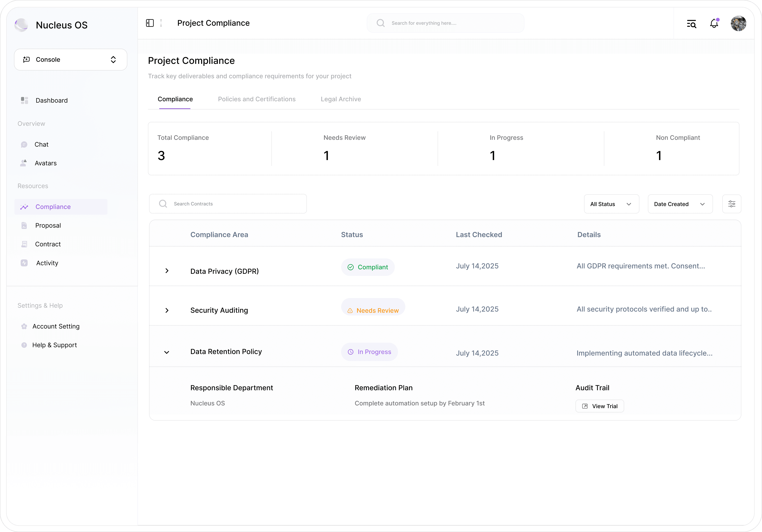This screenshot has width=762, height=532.
Task: Expand the Security Auditing row
Action: point(167,310)
